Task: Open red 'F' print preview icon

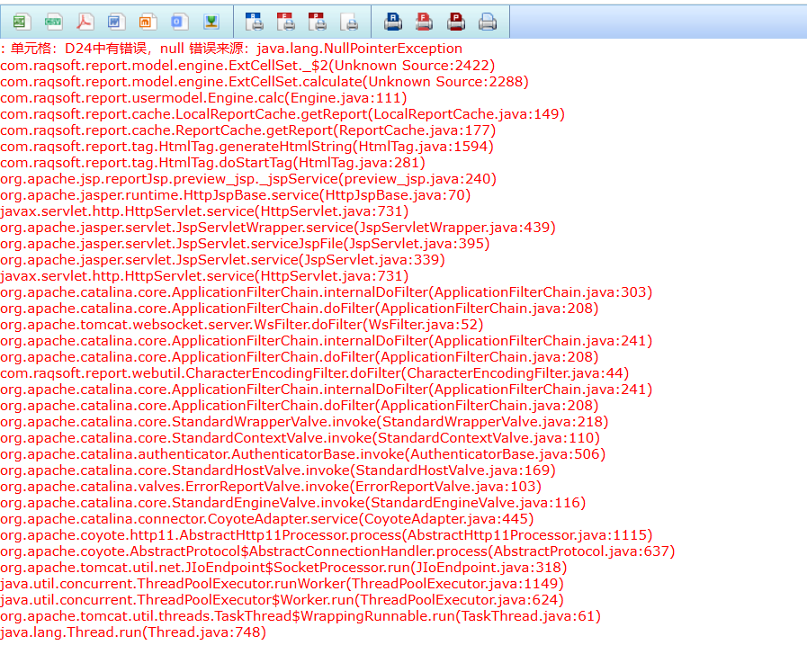Action: [x=285, y=22]
